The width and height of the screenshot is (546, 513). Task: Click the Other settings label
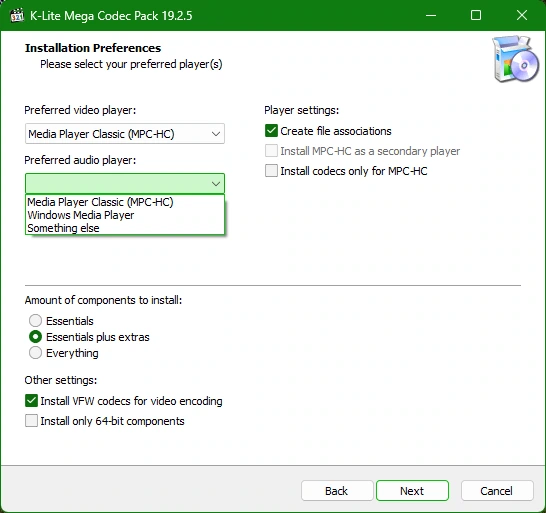pos(61,380)
